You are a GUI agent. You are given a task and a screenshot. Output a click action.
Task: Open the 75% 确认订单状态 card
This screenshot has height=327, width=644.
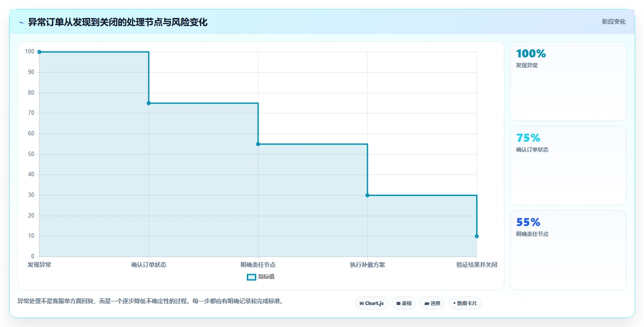pos(568,166)
